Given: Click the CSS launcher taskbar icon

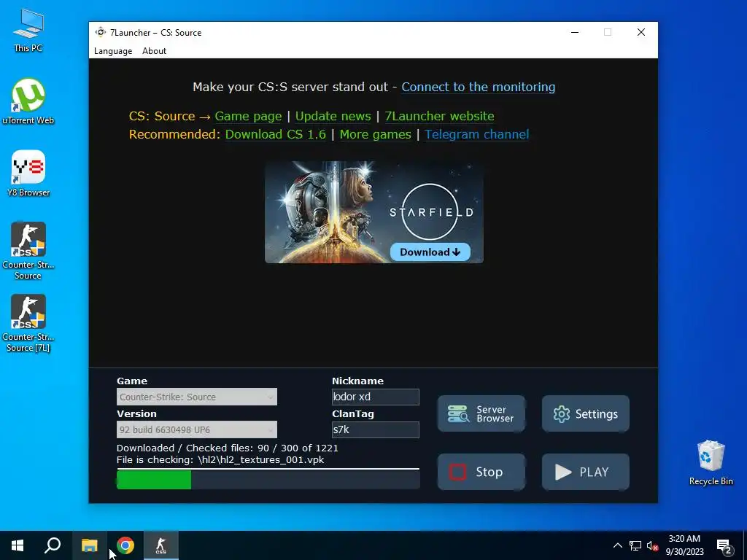Looking at the screenshot, I should click(161, 545).
